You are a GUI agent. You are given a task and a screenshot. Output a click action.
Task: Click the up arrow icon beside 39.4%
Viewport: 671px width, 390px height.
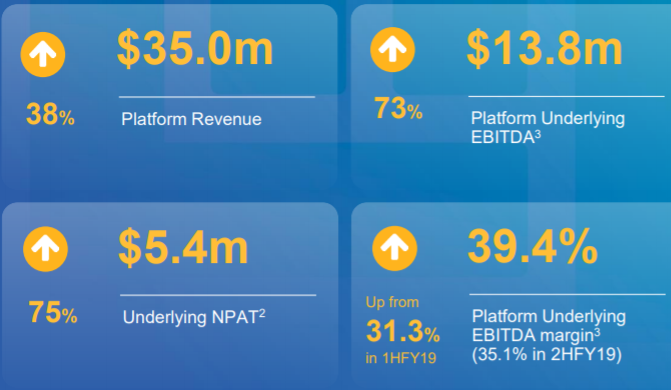coord(395,248)
